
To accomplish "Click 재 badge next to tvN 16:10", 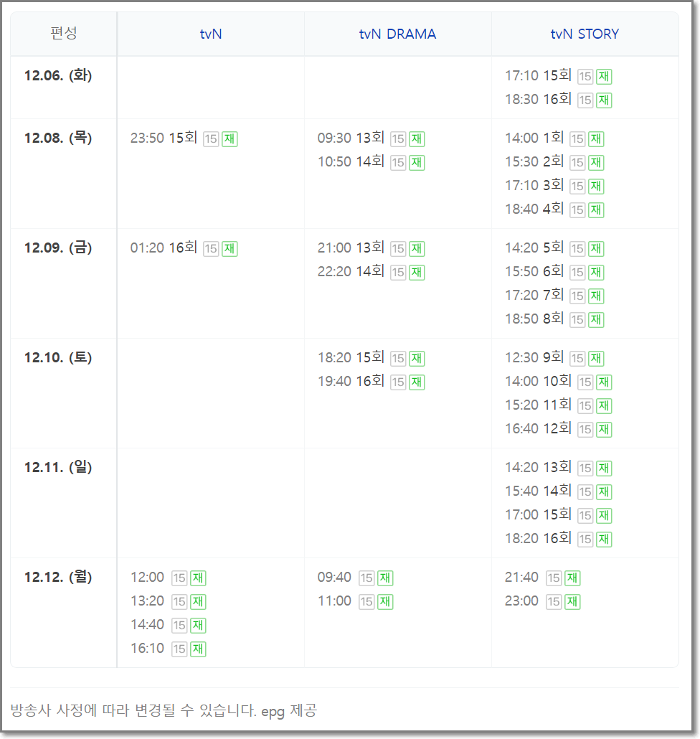I will click(x=199, y=649).
